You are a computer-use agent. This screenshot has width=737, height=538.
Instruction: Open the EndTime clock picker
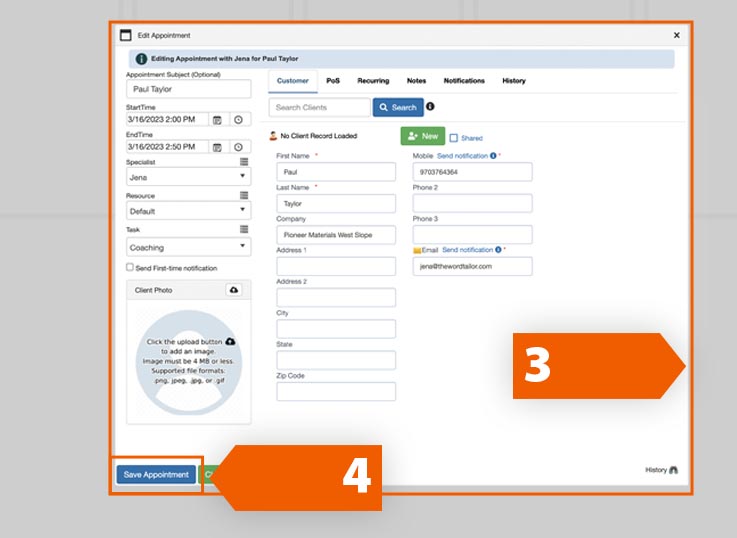click(238, 147)
